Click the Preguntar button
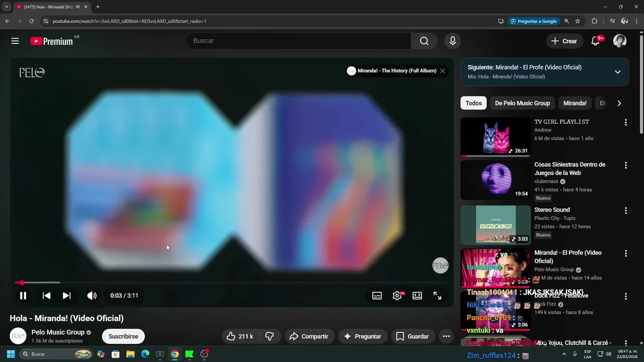This screenshot has height=362, width=644. click(362, 336)
